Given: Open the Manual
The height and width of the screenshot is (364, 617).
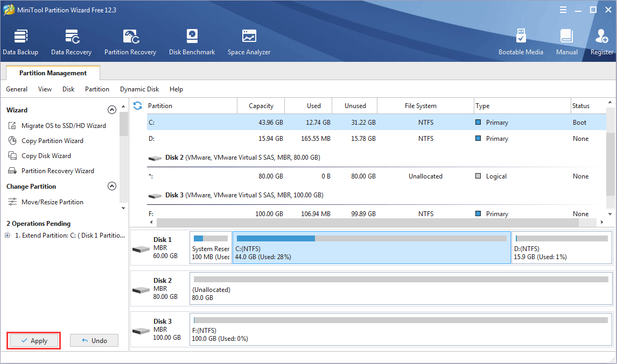Looking at the screenshot, I should [566, 42].
